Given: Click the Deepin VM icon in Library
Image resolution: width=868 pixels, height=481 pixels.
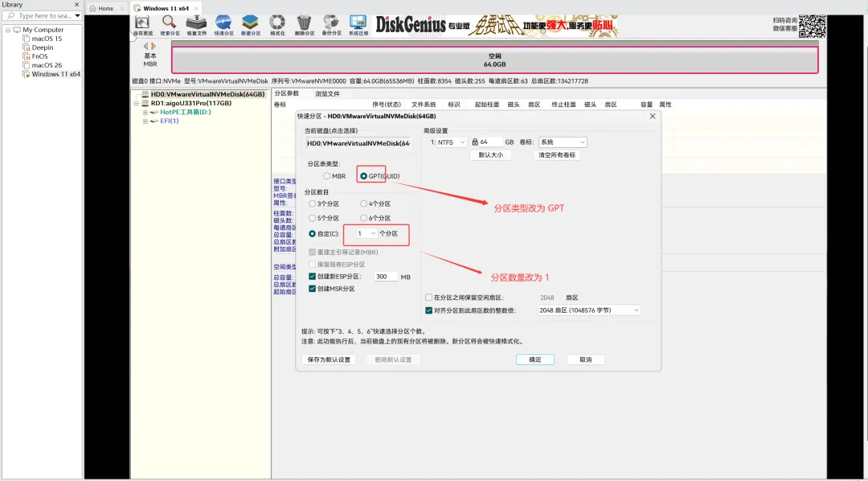Looking at the screenshot, I should point(26,47).
